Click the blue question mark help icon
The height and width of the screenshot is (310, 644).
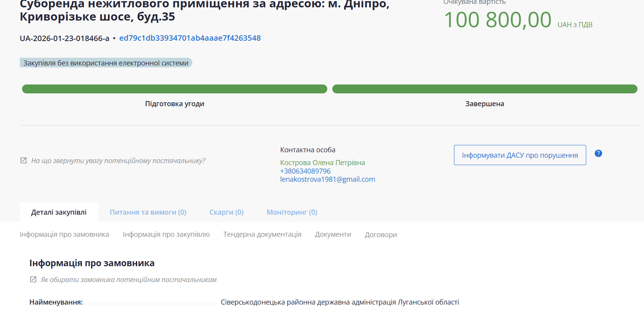click(598, 153)
